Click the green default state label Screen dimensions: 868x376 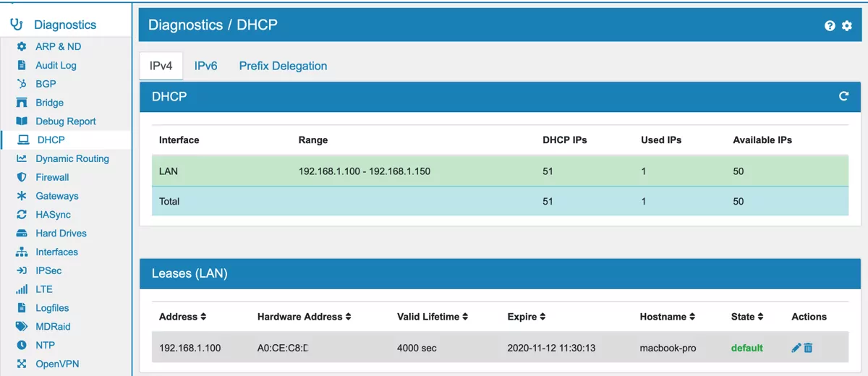coord(747,348)
